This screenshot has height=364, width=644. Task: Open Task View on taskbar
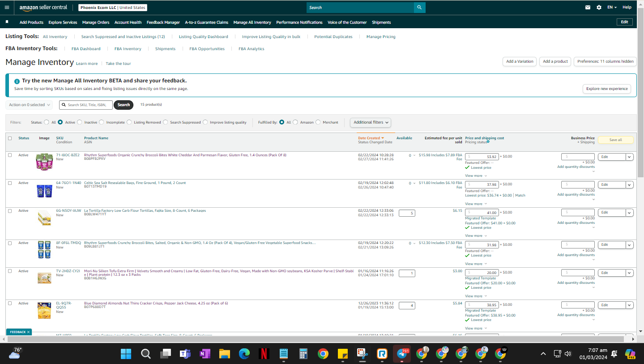(166, 354)
